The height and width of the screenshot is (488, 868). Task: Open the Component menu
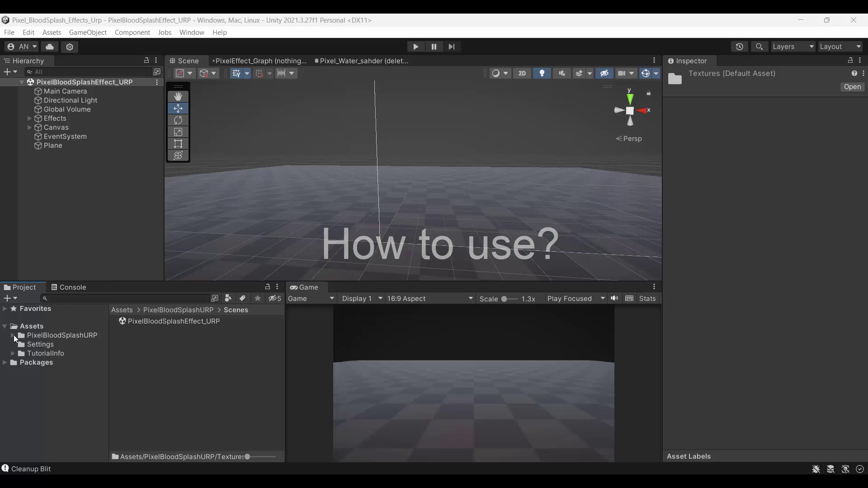coord(132,33)
